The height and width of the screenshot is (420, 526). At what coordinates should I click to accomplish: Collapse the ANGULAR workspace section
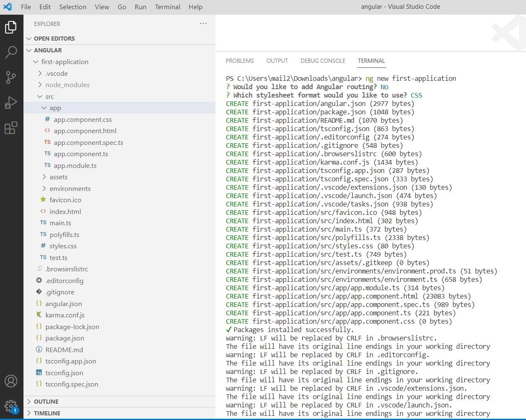coord(119,50)
